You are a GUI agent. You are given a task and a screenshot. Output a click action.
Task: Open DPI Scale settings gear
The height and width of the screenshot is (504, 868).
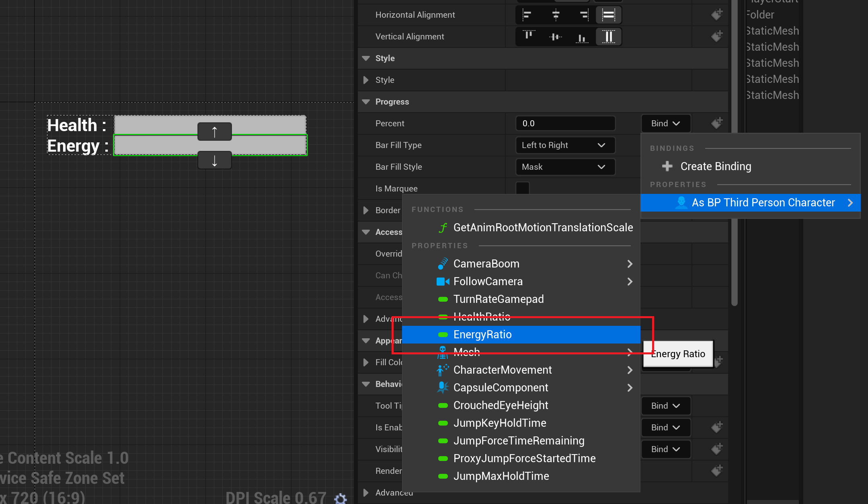341,498
